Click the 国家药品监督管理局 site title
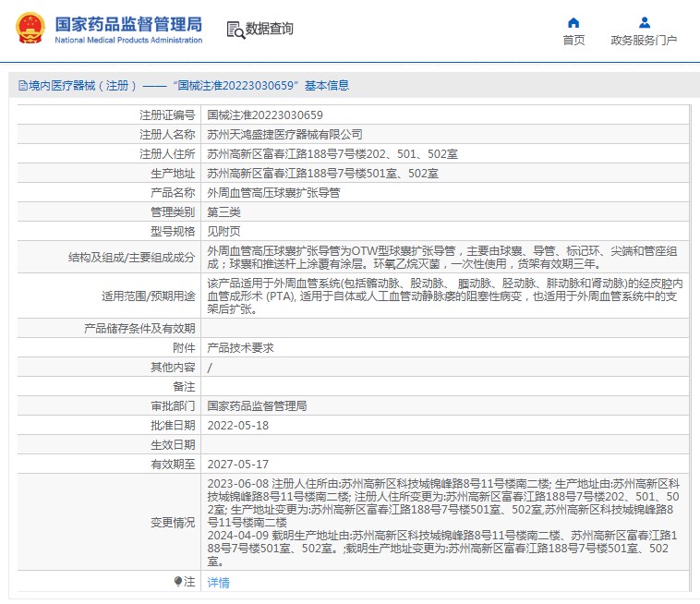Image resolution: width=700 pixels, height=604 pixels. (128, 23)
